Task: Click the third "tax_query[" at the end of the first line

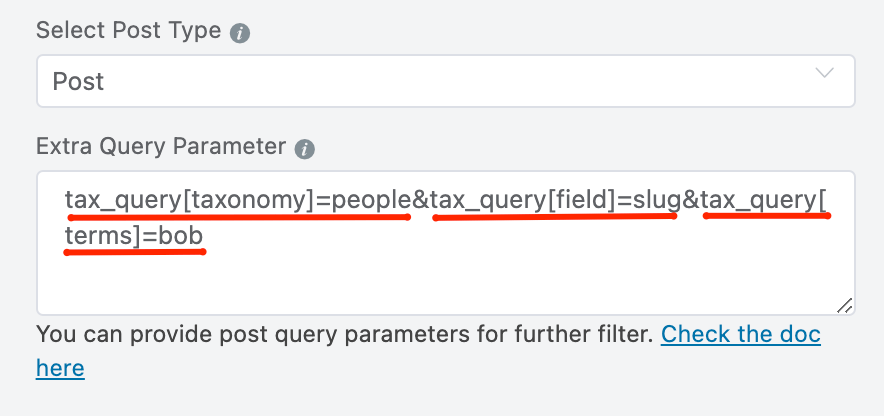Action: point(764,201)
